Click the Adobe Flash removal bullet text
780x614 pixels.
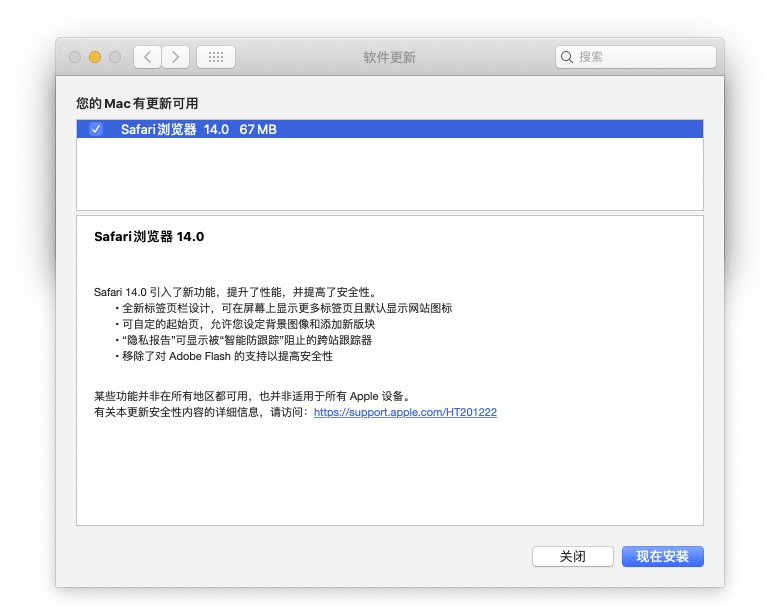(x=227, y=356)
